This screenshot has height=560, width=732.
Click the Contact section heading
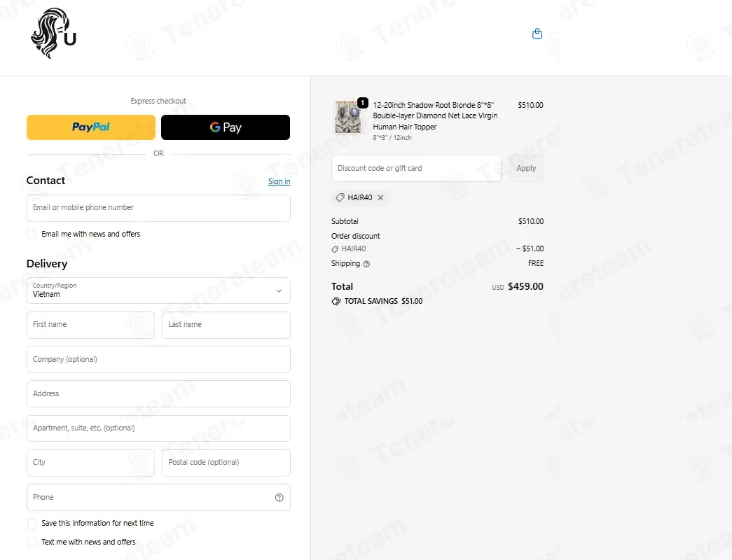pyautogui.click(x=46, y=181)
